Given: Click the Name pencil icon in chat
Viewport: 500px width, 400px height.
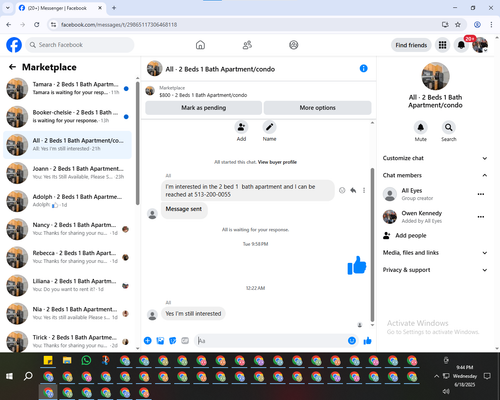Looking at the screenshot, I should click(x=269, y=127).
